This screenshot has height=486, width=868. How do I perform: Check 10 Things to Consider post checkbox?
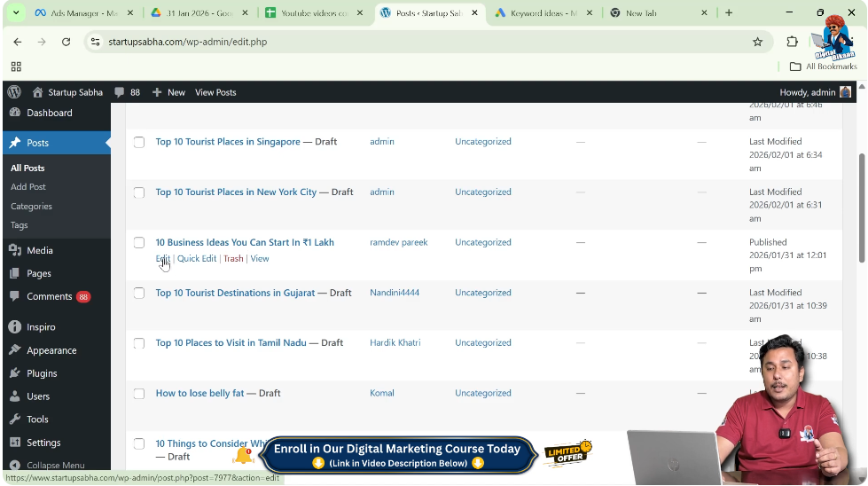[139, 444]
